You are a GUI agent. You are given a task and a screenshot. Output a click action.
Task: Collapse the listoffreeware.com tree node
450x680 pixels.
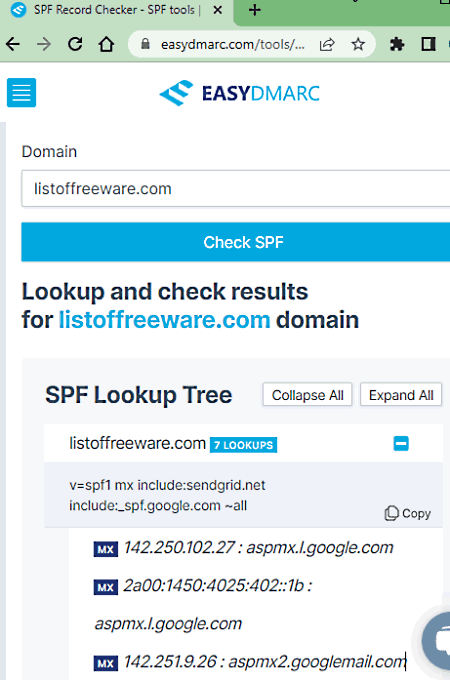(x=401, y=444)
